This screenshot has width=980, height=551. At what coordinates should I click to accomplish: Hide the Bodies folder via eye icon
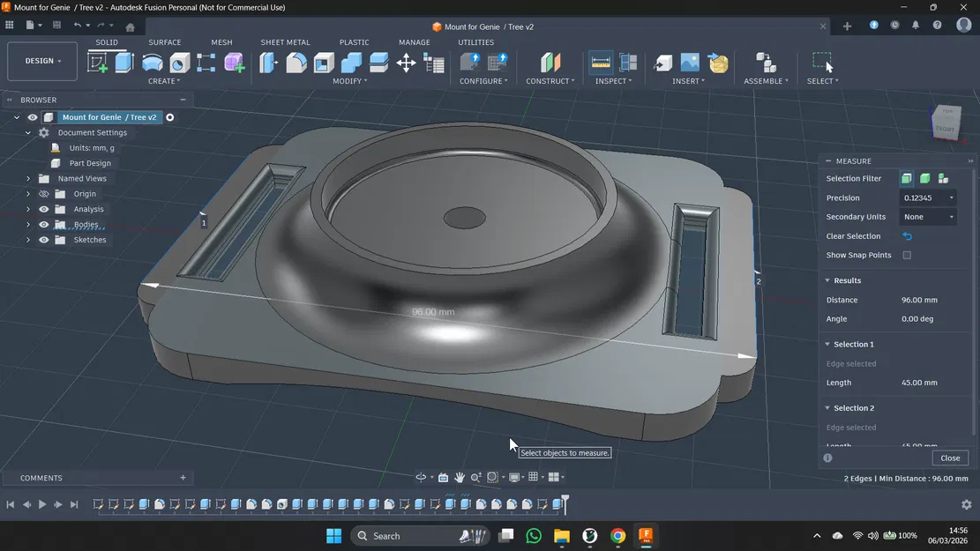tap(43, 225)
